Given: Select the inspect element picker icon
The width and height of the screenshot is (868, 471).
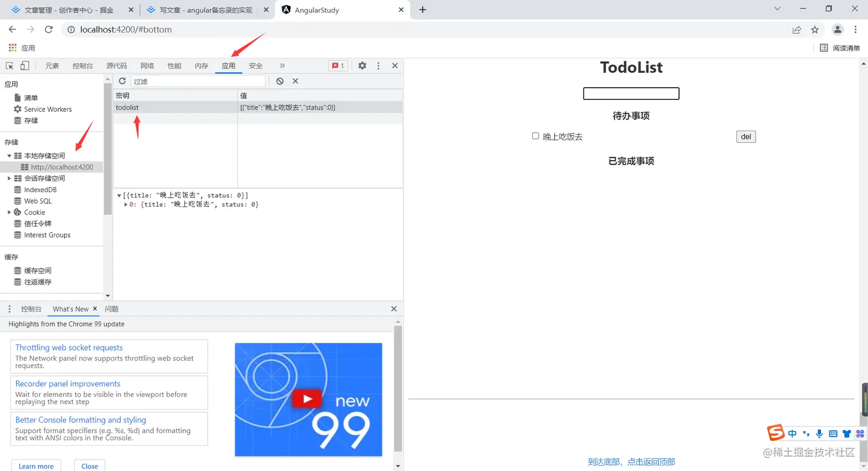Looking at the screenshot, I should (10, 65).
